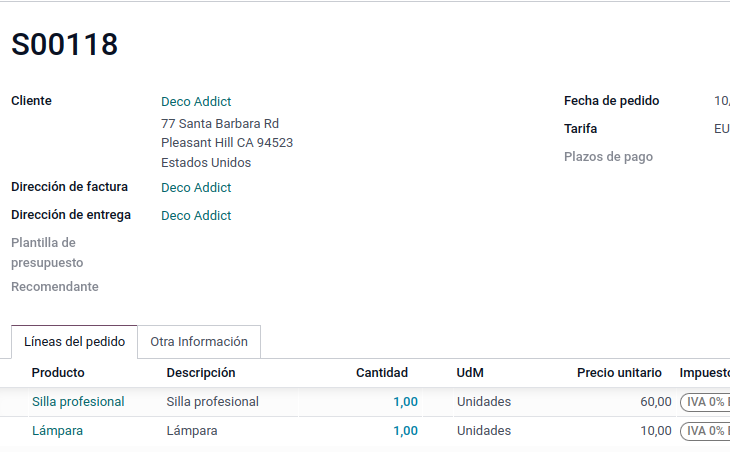Viewport: 730px width, 452px height.
Task: Open the Silla profesional product link
Action: 78,401
